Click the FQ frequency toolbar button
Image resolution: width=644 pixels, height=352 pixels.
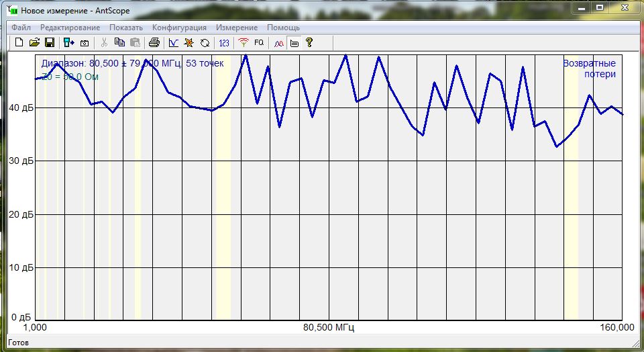(259, 42)
